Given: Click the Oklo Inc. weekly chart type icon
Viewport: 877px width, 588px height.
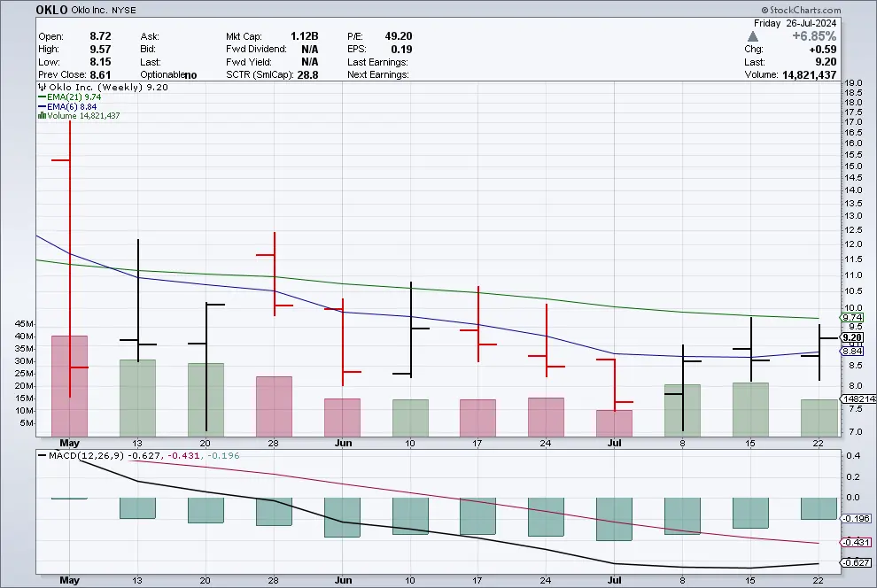Looking at the screenshot, I should (x=43, y=87).
